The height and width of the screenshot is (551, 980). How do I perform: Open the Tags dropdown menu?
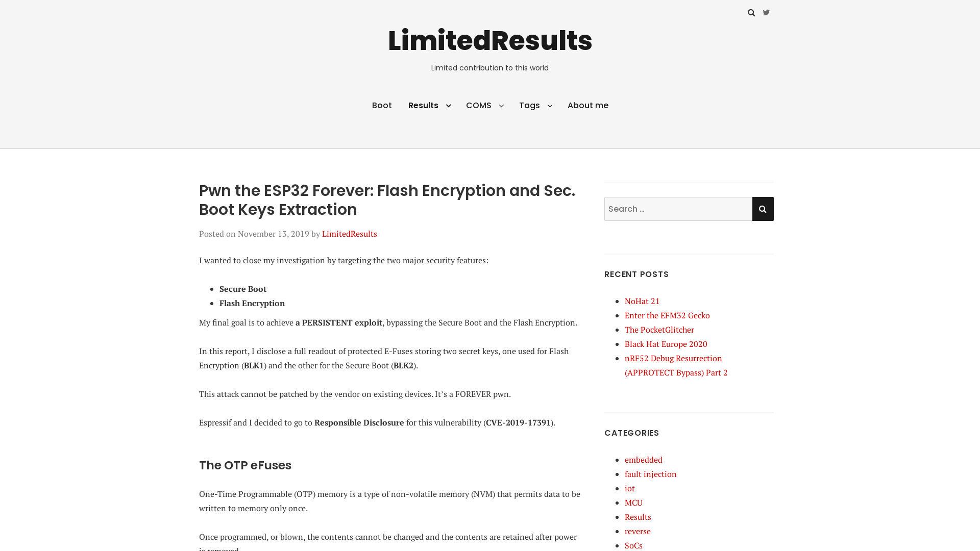pos(535,105)
